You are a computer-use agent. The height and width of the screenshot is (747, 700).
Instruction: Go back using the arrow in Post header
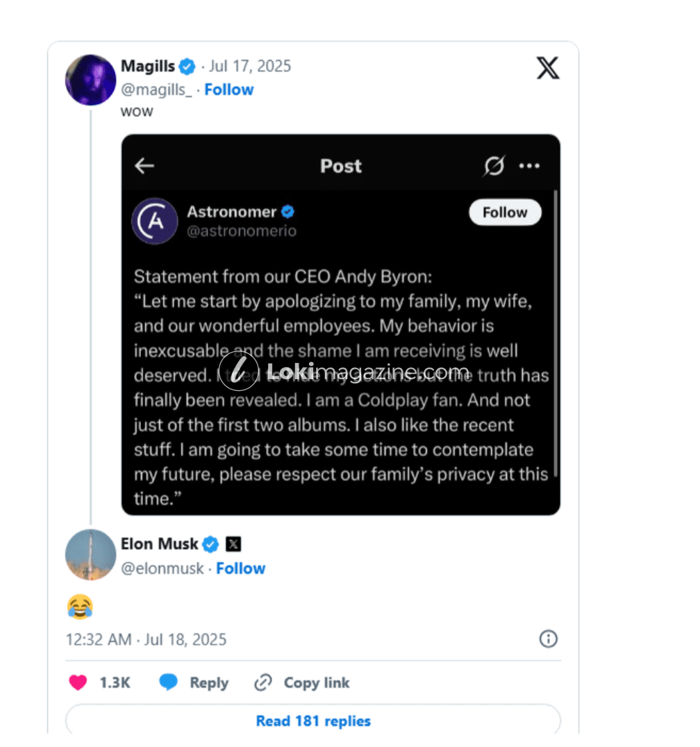click(144, 166)
